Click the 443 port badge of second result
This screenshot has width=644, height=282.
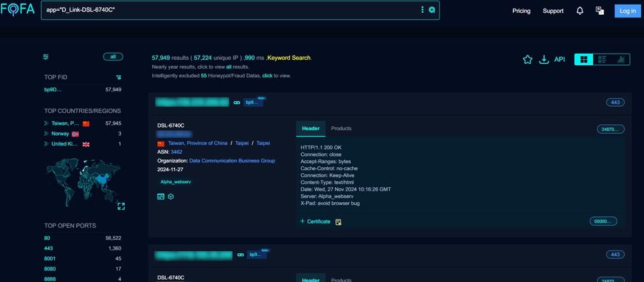pyautogui.click(x=615, y=255)
